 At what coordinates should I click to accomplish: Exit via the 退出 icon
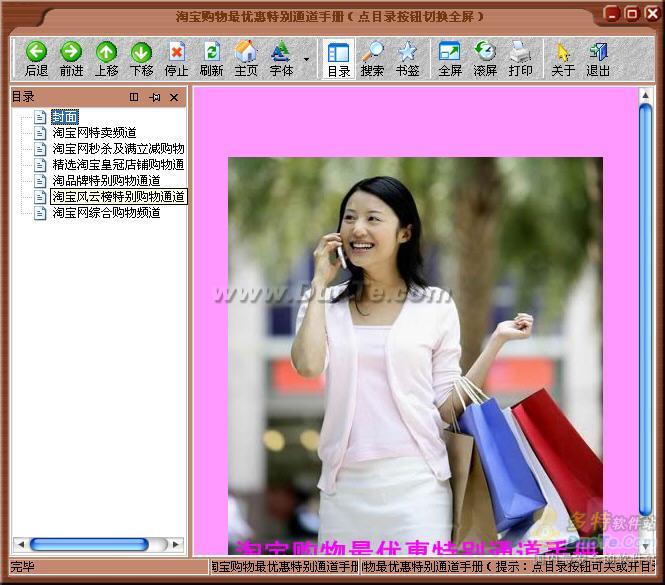click(598, 52)
